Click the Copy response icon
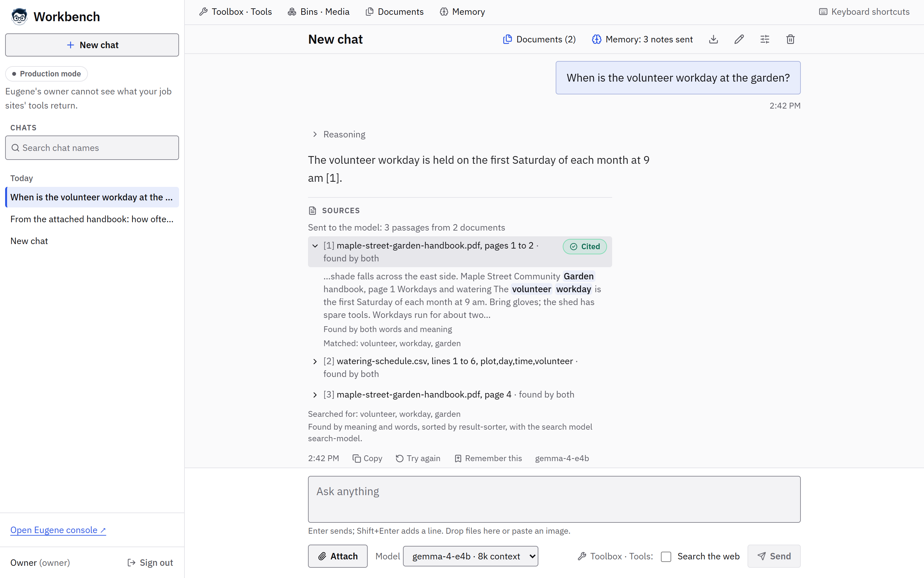 (367, 458)
